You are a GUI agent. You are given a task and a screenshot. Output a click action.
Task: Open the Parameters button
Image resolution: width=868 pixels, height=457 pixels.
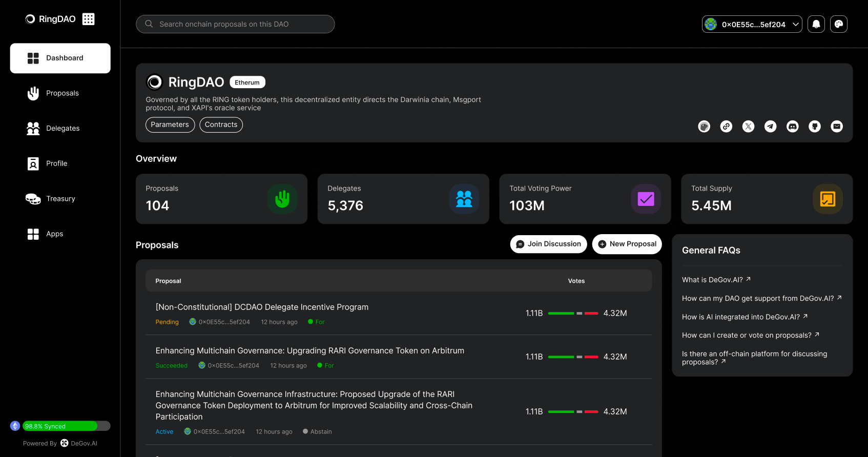(x=170, y=124)
